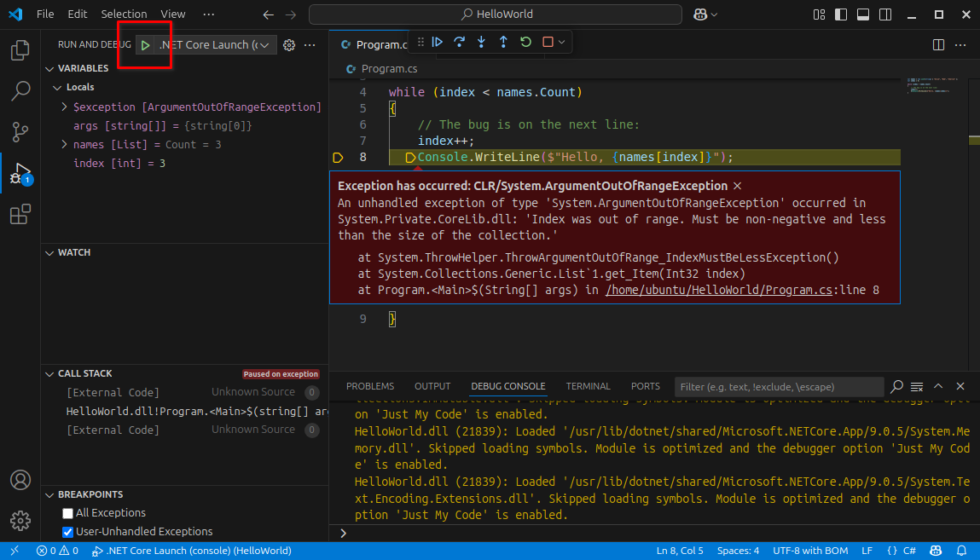Click .NET Core Launch status bar item
The height and width of the screenshot is (560, 980).
(x=191, y=551)
